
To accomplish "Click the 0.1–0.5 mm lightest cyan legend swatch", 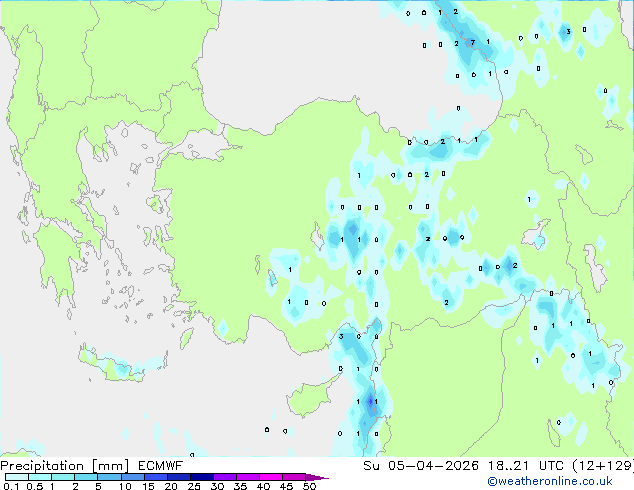I will (x=17, y=477).
